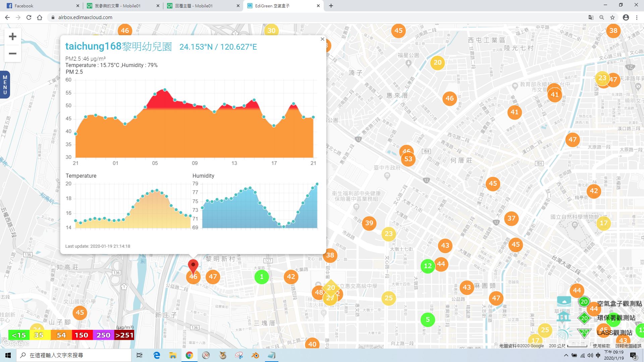Click the taskbar search box
The image size is (644, 362).
[x=74, y=355]
